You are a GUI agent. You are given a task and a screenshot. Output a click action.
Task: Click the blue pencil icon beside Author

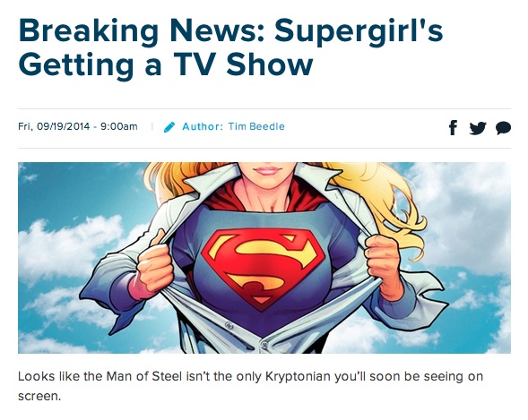[x=169, y=127]
